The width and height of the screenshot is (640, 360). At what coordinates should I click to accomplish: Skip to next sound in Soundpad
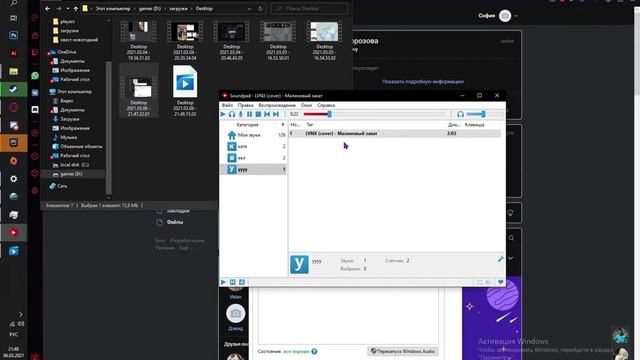coord(276,114)
